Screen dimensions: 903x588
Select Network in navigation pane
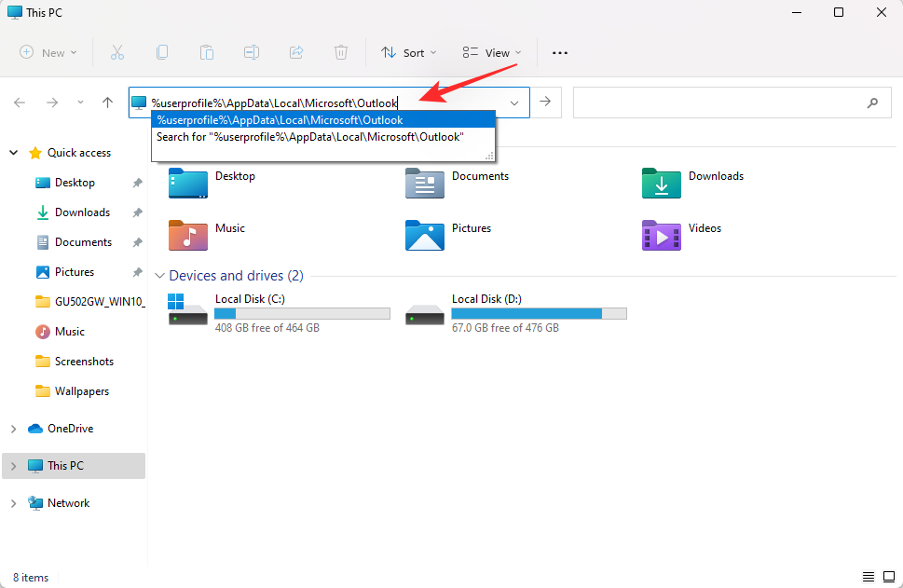click(x=69, y=503)
